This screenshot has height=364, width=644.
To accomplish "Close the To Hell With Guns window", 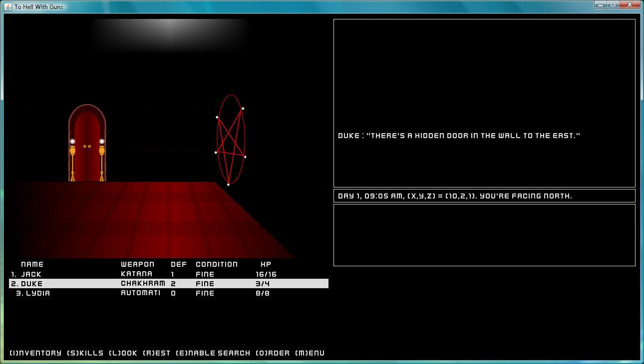I will (630, 5).
